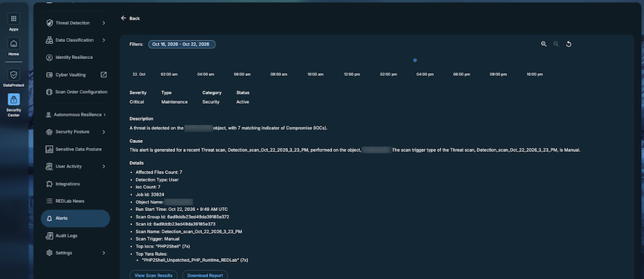This screenshot has height=279, width=644.
Task: Click the Back link text
Action: coord(135,18)
